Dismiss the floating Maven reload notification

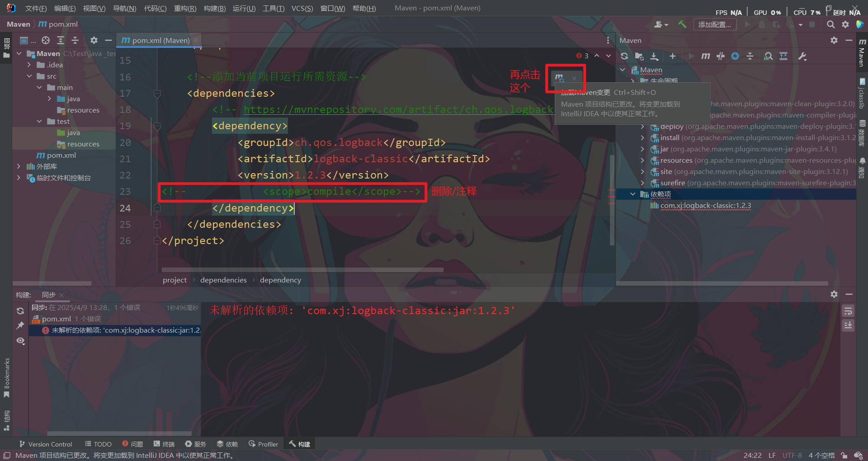[574, 78]
